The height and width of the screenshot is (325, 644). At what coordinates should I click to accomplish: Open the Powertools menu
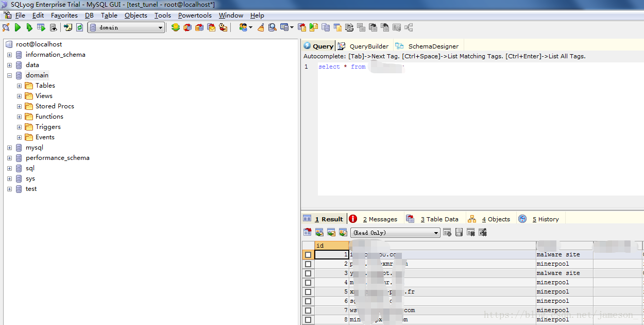pyautogui.click(x=195, y=15)
